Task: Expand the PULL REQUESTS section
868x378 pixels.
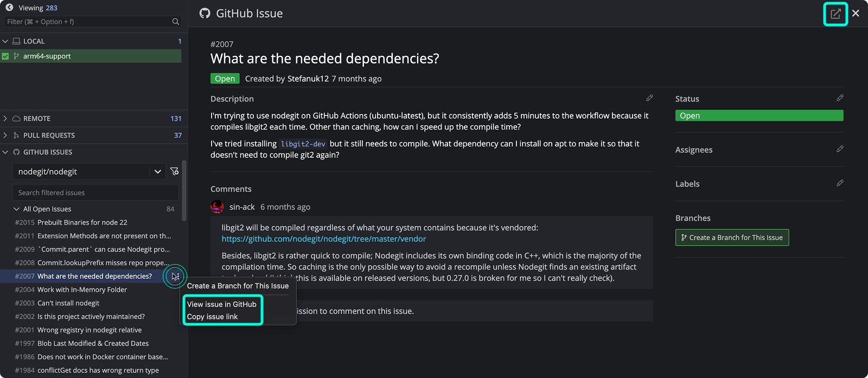Action: pyautogui.click(x=5, y=135)
